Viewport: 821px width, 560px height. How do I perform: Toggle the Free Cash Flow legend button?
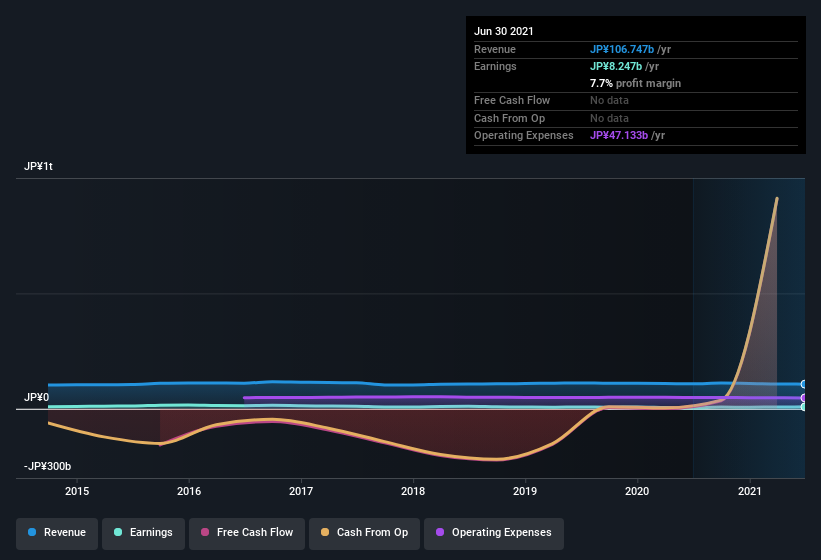(247, 533)
